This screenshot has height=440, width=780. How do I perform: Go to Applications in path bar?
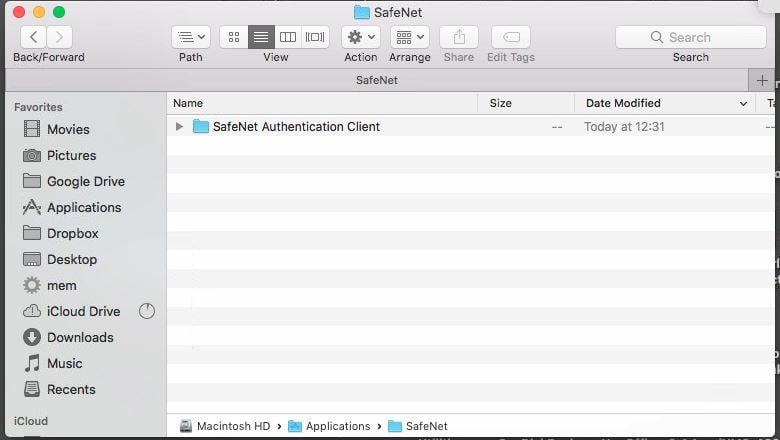tap(329, 426)
